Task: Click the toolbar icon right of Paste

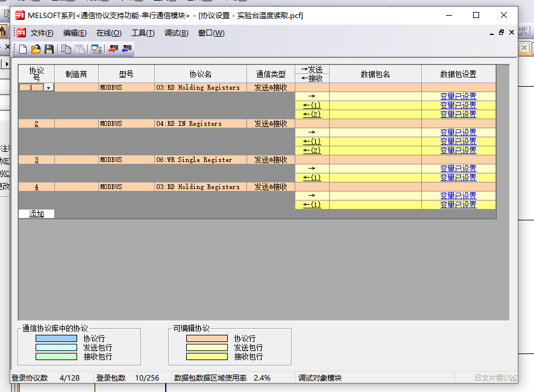Action: coord(96,49)
